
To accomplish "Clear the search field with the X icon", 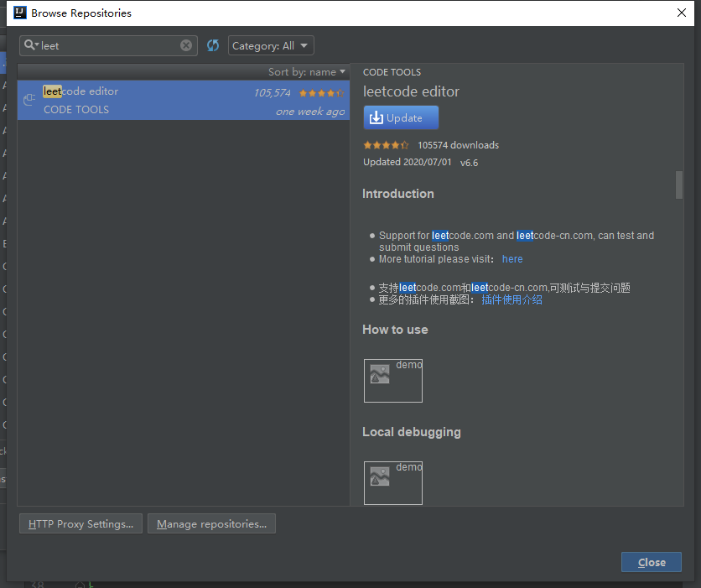I will 186,45.
